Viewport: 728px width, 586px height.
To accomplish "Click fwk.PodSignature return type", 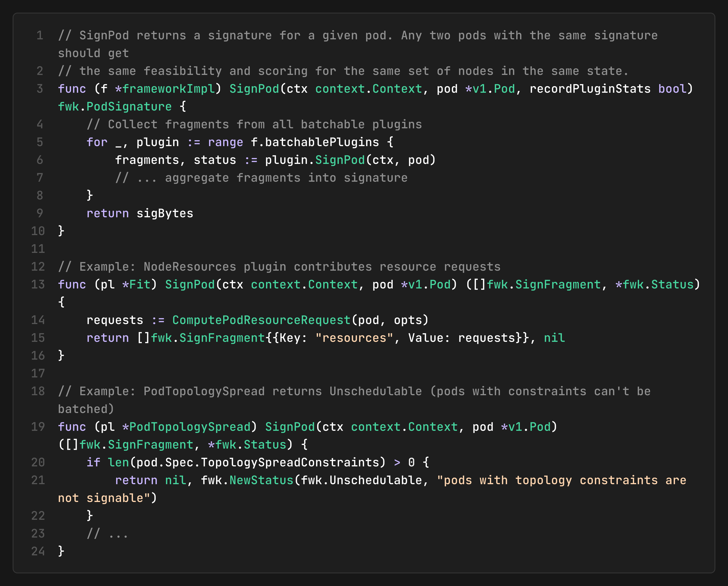I will [x=115, y=107].
